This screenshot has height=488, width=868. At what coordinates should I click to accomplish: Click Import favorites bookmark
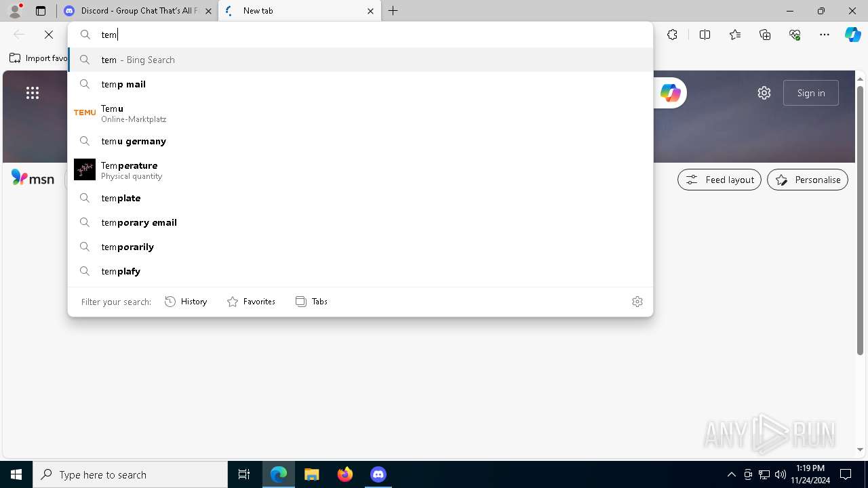tap(39, 58)
